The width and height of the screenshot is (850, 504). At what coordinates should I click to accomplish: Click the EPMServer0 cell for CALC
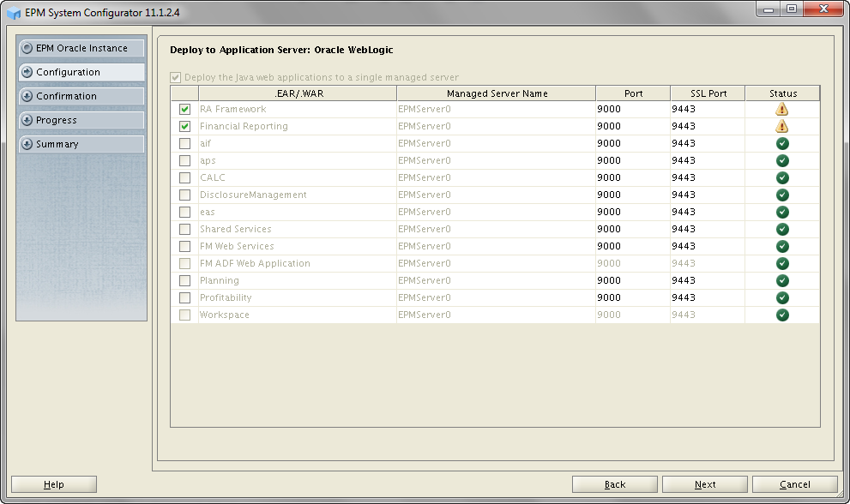(x=497, y=177)
